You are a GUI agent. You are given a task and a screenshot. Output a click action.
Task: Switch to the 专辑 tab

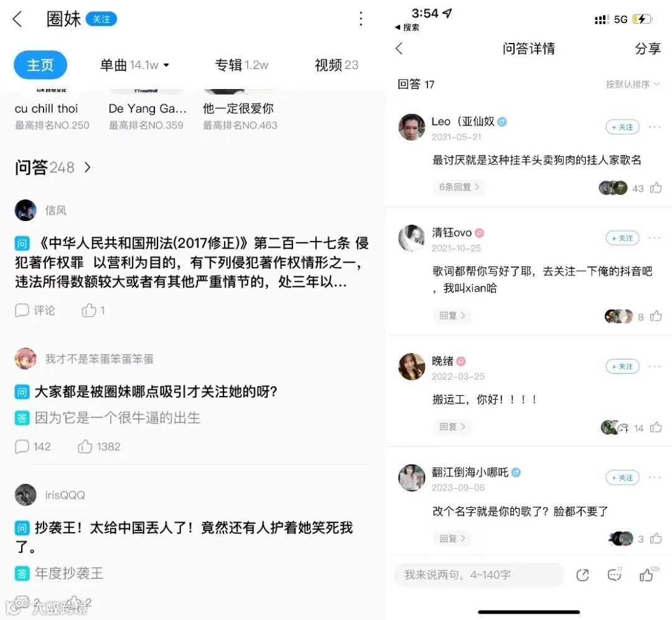pos(241,65)
